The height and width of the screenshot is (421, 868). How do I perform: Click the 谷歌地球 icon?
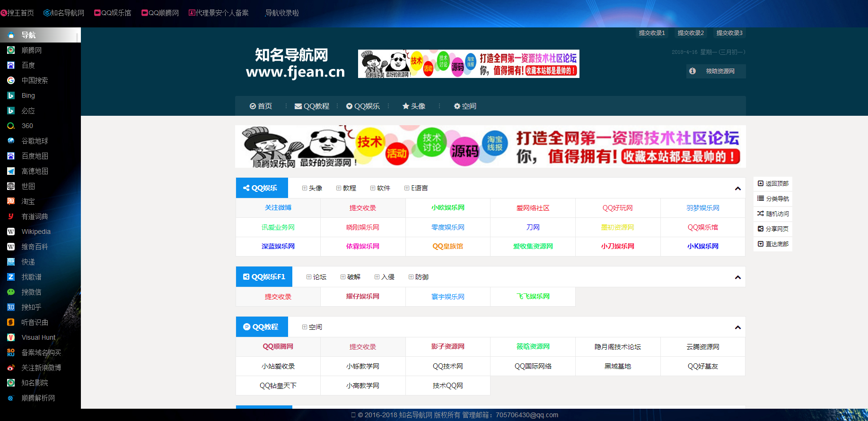(11, 141)
